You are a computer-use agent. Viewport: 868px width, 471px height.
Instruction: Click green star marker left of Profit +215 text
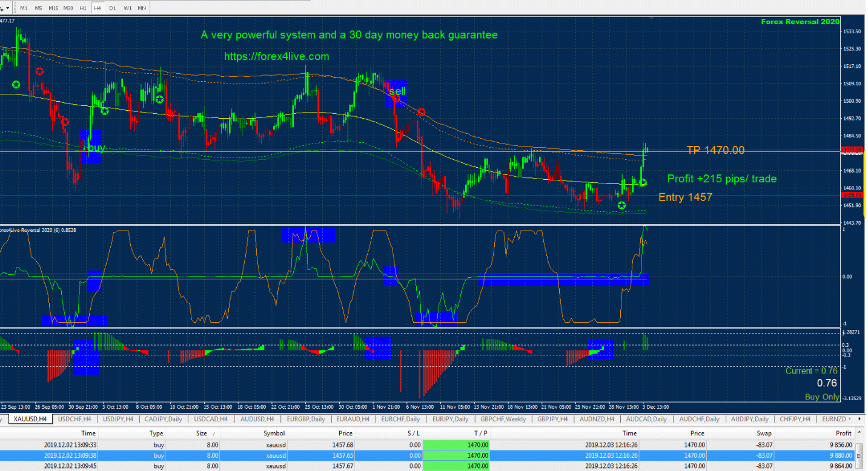pos(643,182)
